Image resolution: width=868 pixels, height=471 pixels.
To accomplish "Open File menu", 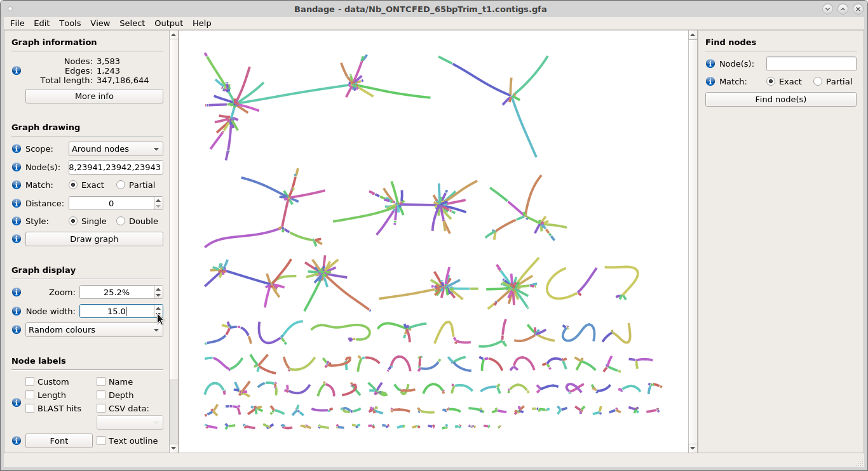I will click(17, 23).
